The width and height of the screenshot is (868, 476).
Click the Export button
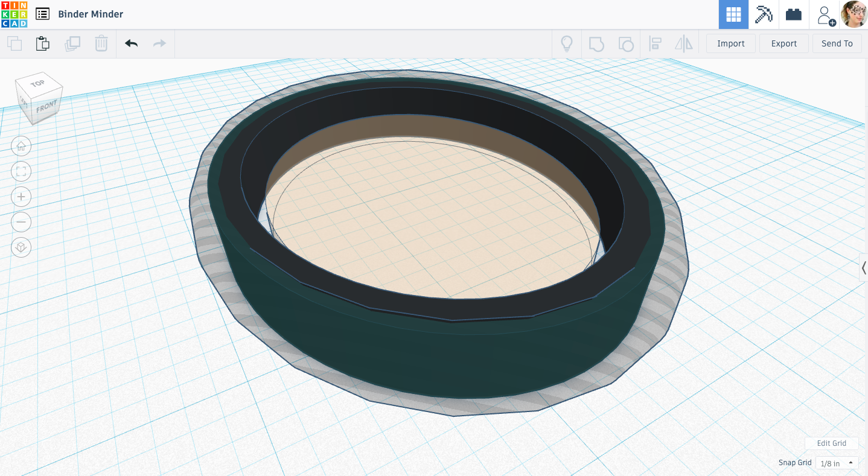[784, 43]
